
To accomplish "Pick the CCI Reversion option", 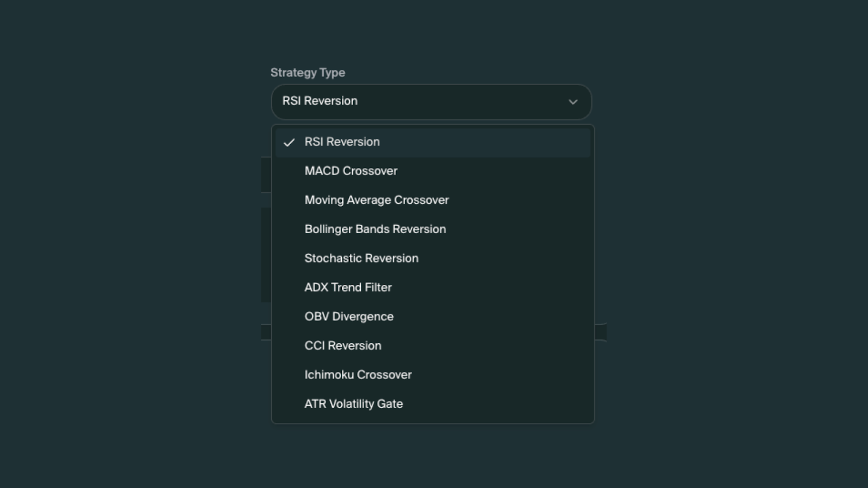I will coord(433,346).
